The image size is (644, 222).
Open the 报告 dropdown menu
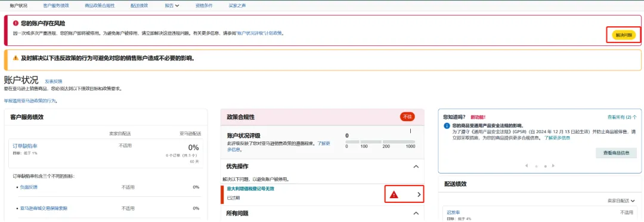172,6
